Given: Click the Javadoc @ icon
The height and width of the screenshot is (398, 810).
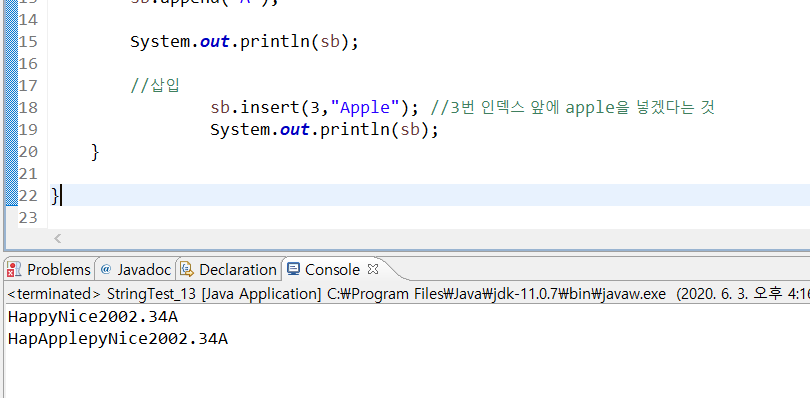Looking at the screenshot, I should tap(106, 269).
